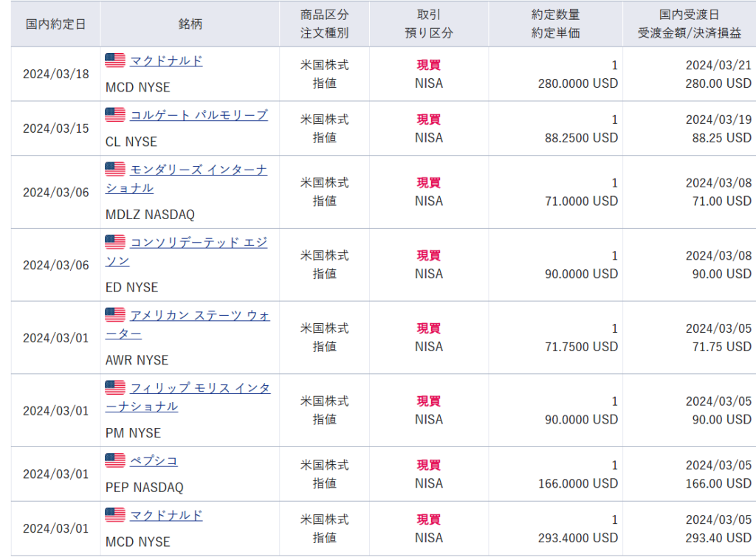The height and width of the screenshot is (560, 756).
Task: Open the マクドナルド link dated 2024/03/18
Action: [166, 61]
